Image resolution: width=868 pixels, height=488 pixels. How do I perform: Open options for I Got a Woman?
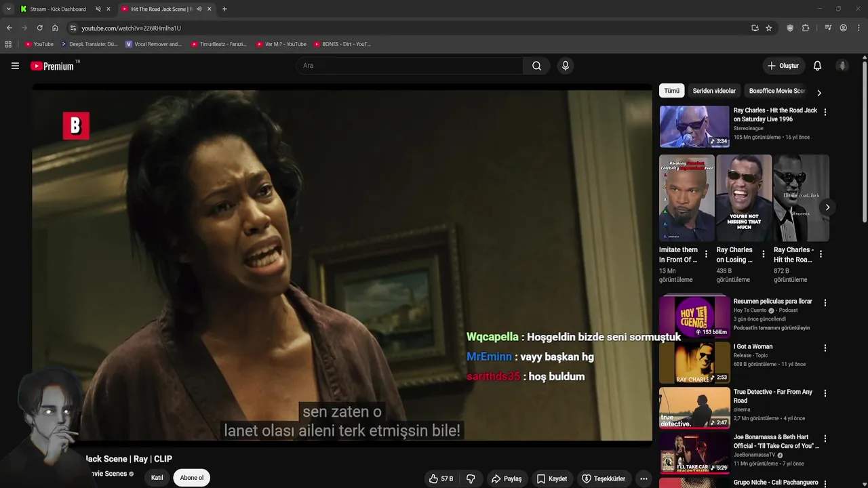(x=825, y=348)
